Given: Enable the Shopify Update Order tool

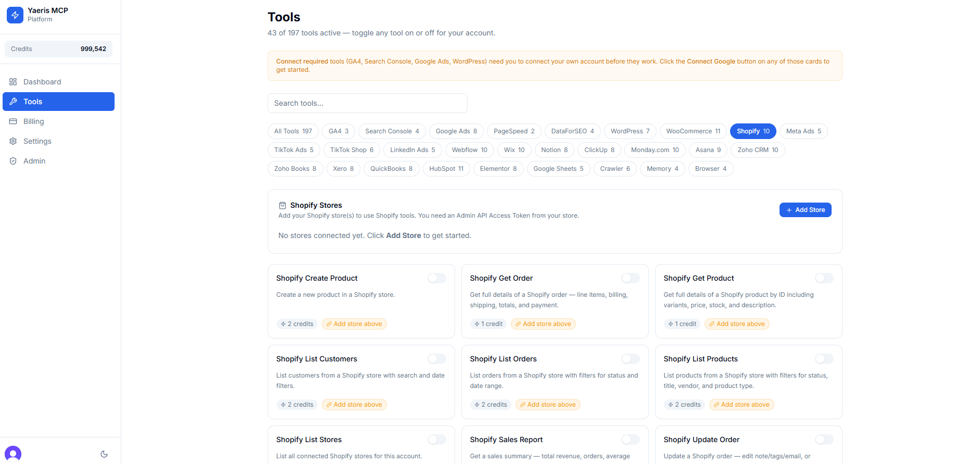Looking at the screenshot, I should click(824, 440).
